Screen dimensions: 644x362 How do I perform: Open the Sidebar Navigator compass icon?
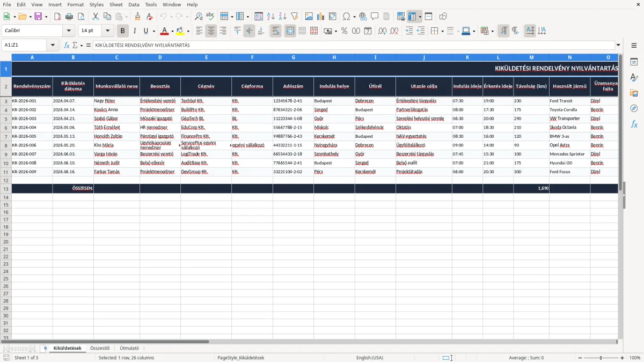[634, 108]
